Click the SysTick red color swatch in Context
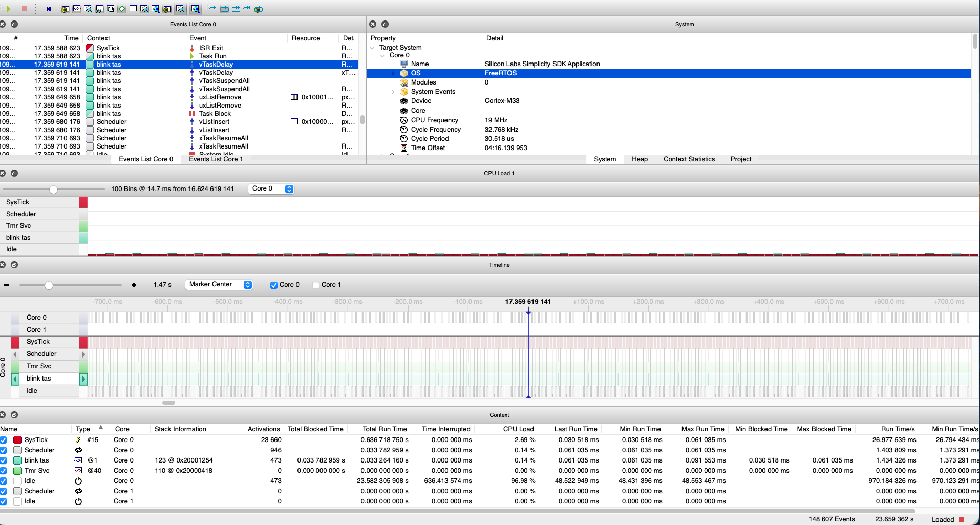This screenshot has width=980, height=525. coord(17,440)
